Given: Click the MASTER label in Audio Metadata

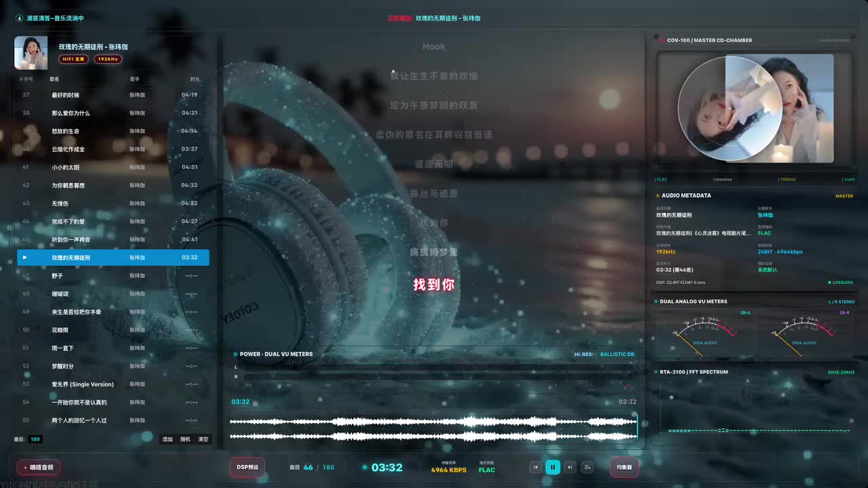Looking at the screenshot, I should 844,196.
